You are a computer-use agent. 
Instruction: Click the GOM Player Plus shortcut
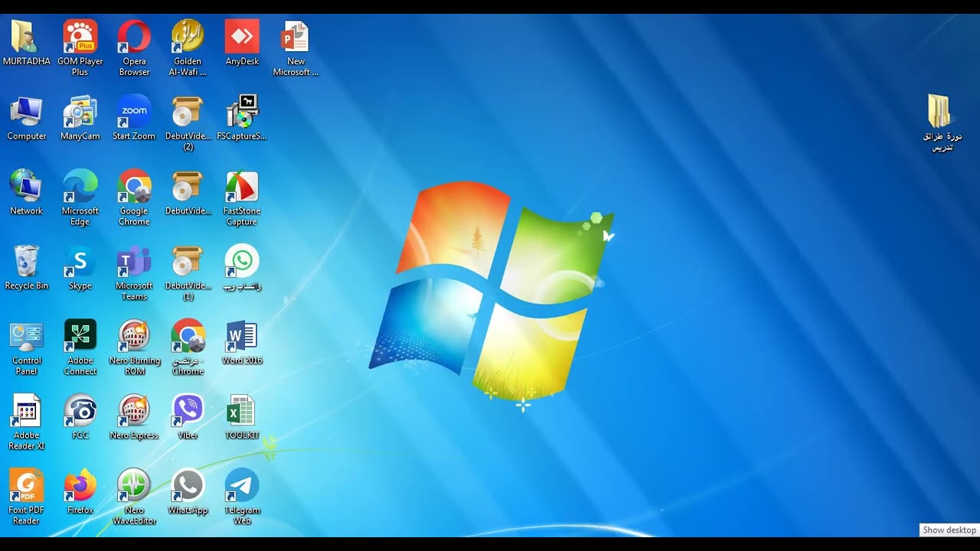(x=80, y=37)
